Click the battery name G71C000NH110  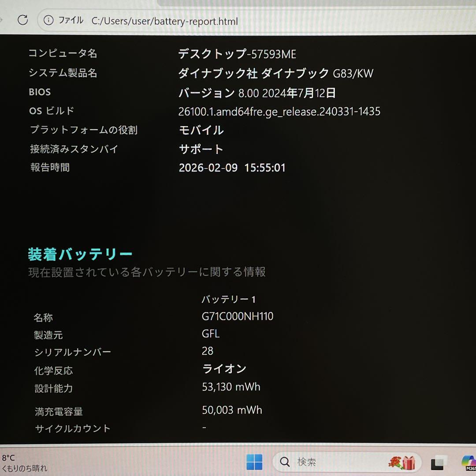click(238, 316)
